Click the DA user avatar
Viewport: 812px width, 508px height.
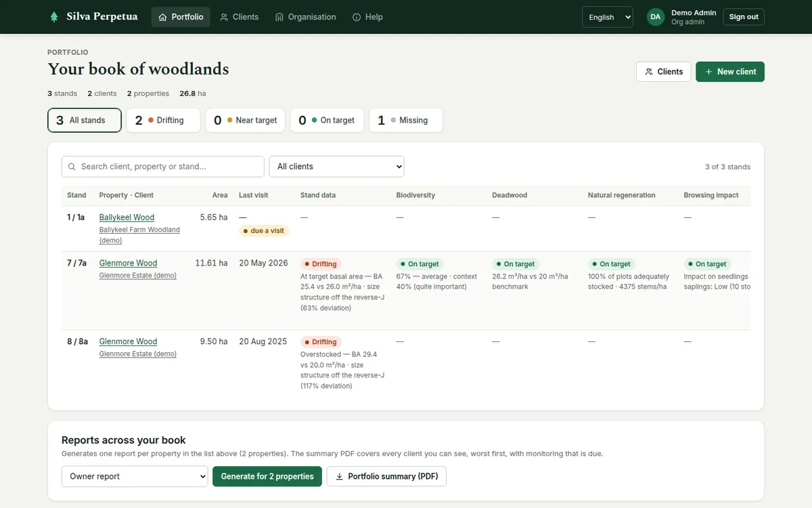656,17
